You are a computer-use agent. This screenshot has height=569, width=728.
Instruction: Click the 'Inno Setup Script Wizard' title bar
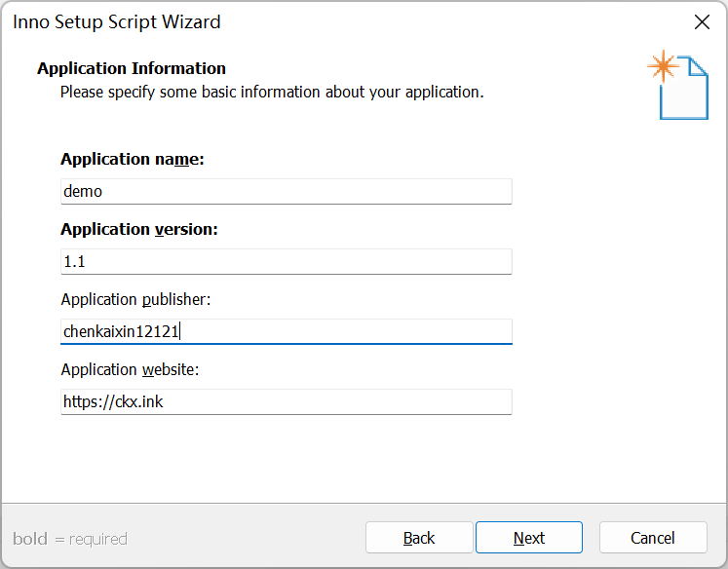click(292, 21)
